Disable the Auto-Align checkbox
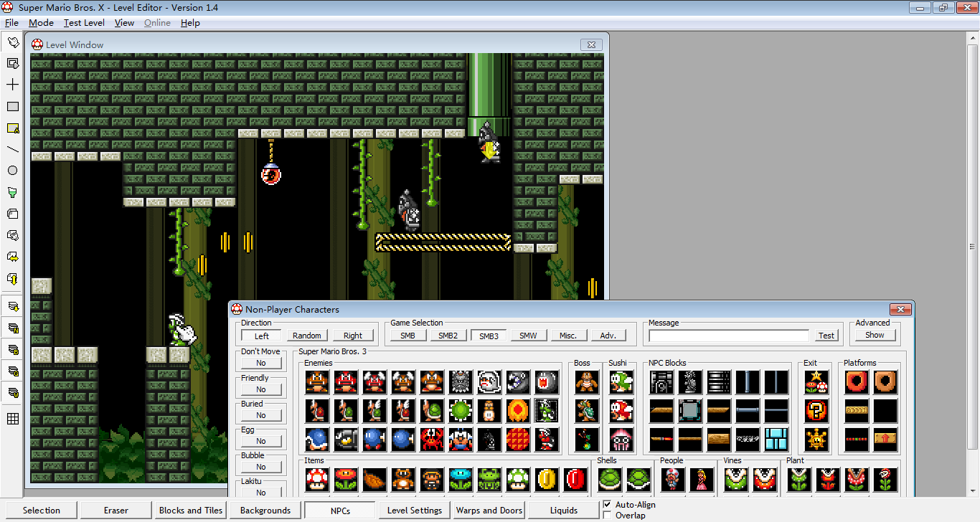 point(608,505)
